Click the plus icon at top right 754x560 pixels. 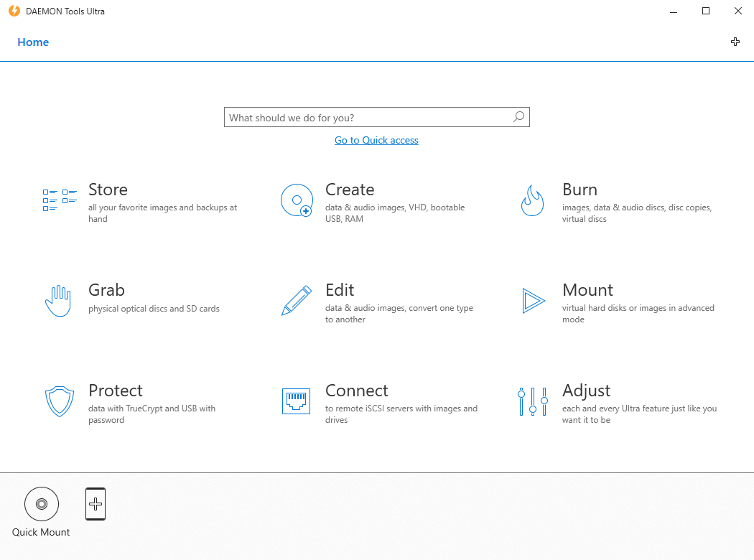735,42
